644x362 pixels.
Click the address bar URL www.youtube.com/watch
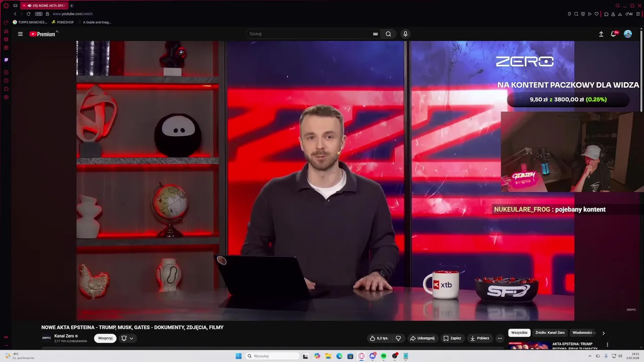(72, 14)
